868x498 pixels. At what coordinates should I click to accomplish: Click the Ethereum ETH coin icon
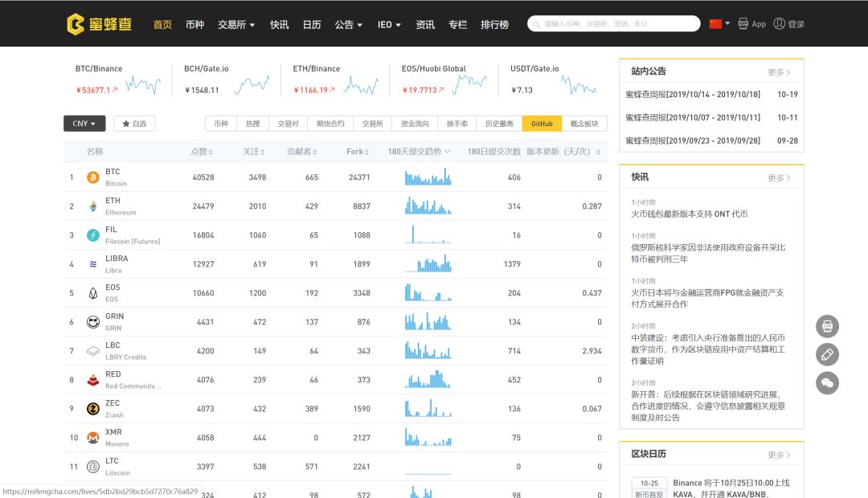point(93,206)
